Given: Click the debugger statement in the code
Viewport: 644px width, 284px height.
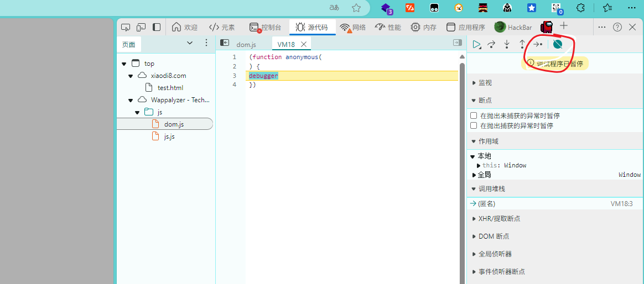Looking at the screenshot, I should 264,76.
